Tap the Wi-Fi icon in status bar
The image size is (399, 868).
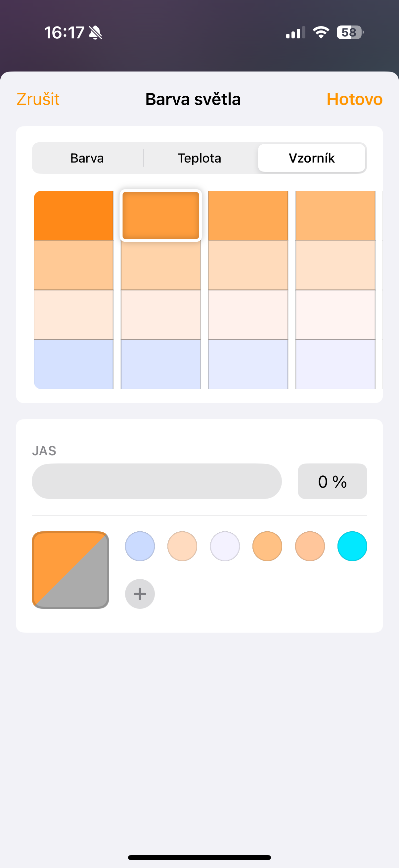[321, 32]
